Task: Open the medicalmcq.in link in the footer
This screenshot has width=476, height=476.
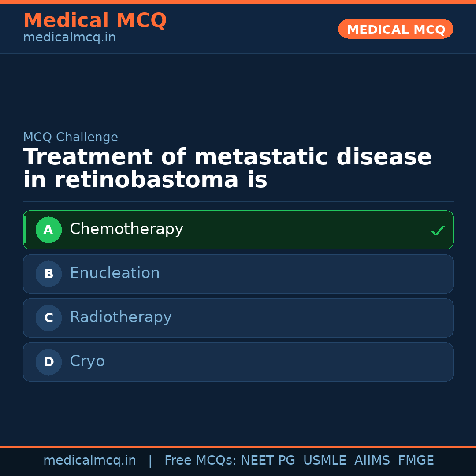Action: (89, 460)
